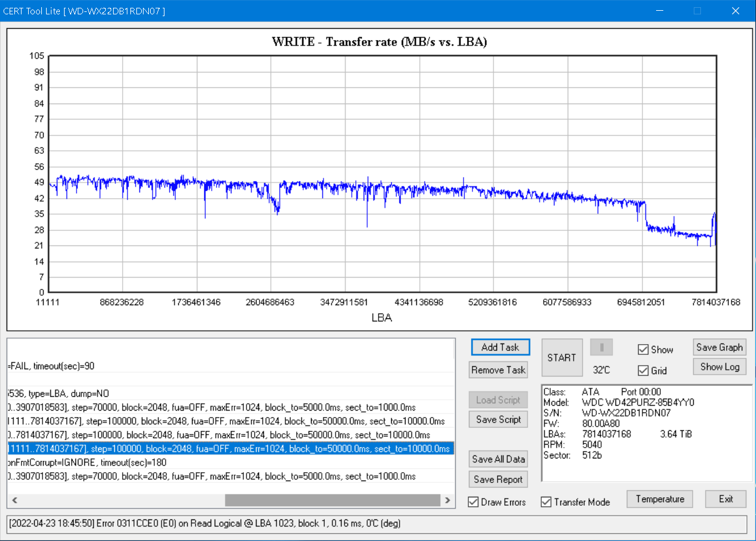This screenshot has height=541, width=756.
Task: Toggle the Grid checkbox
Action: point(644,370)
